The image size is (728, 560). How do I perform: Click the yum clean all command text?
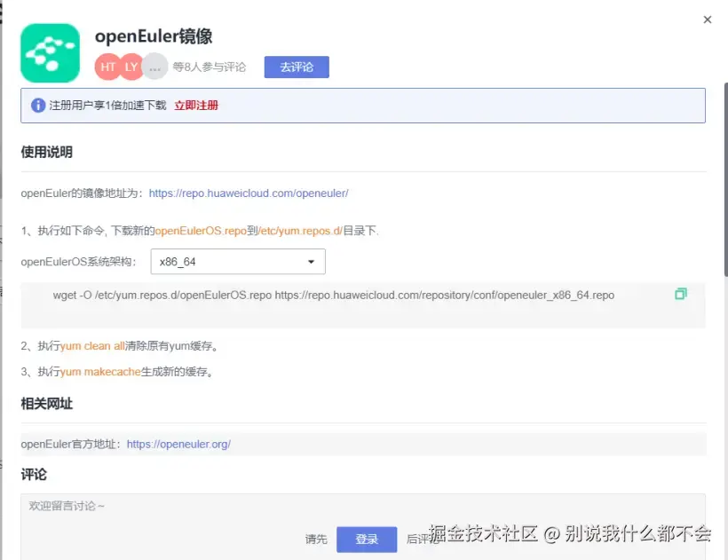tap(92, 345)
